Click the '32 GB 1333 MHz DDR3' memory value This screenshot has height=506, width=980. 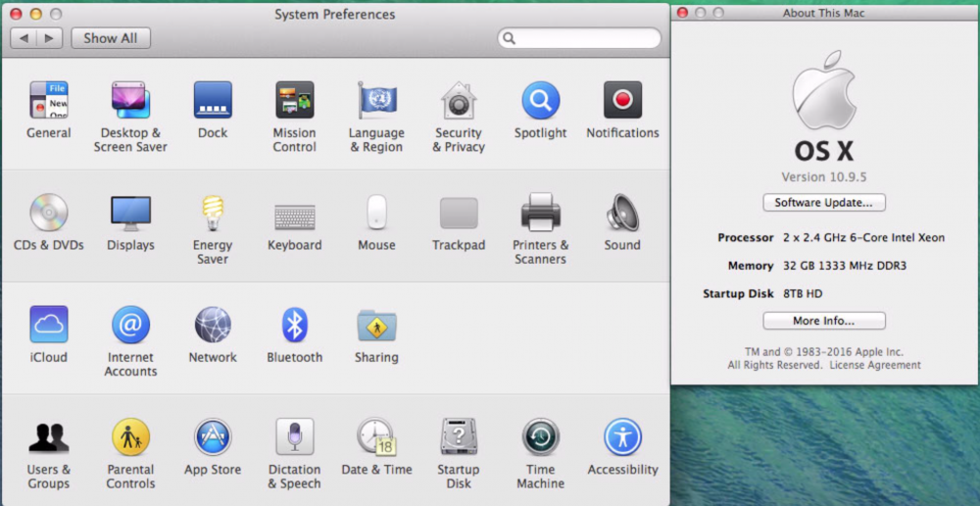click(x=845, y=266)
